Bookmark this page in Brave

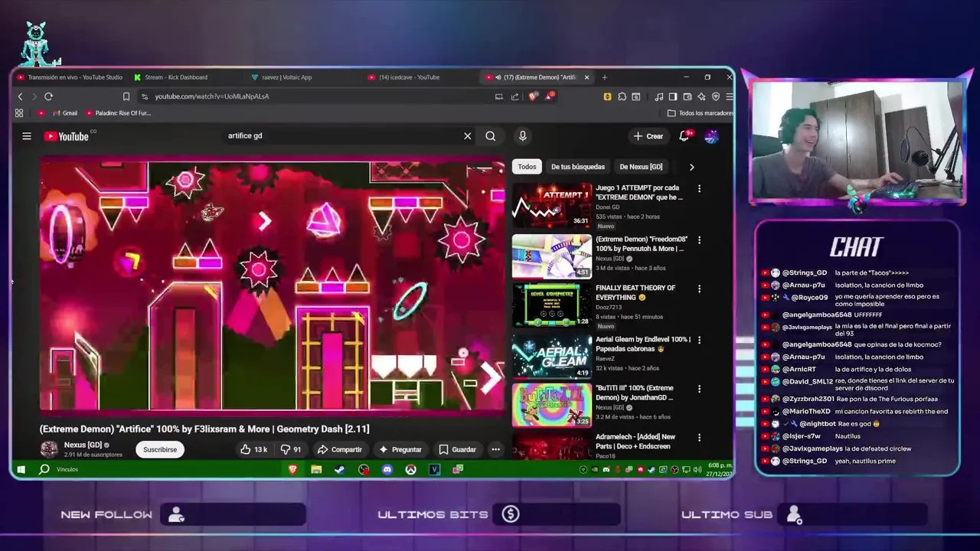[x=126, y=96]
